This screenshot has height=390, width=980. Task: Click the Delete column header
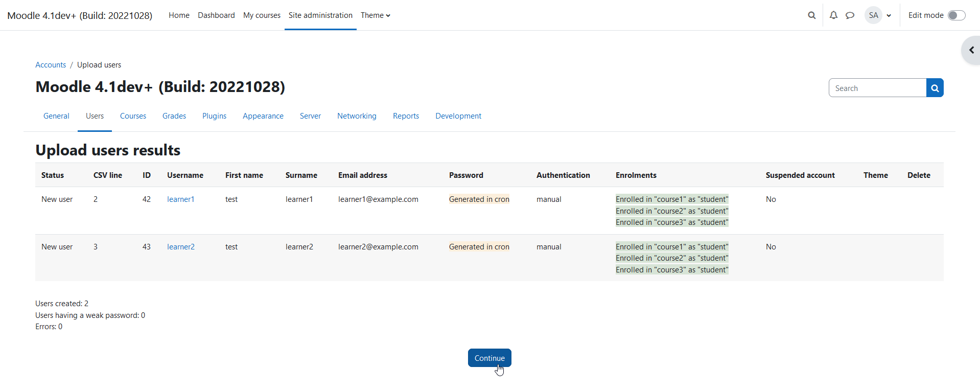[x=919, y=175]
